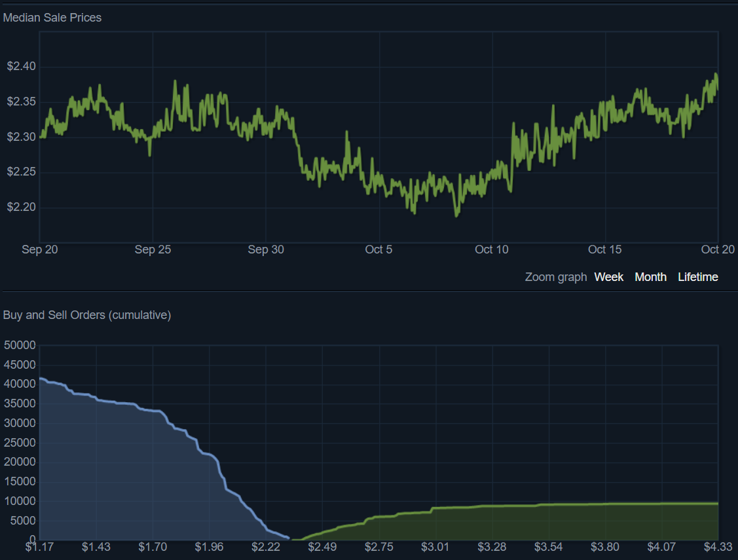Click the 15000 order count axis label
The height and width of the screenshot is (560, 738).
tap(20, 481)
